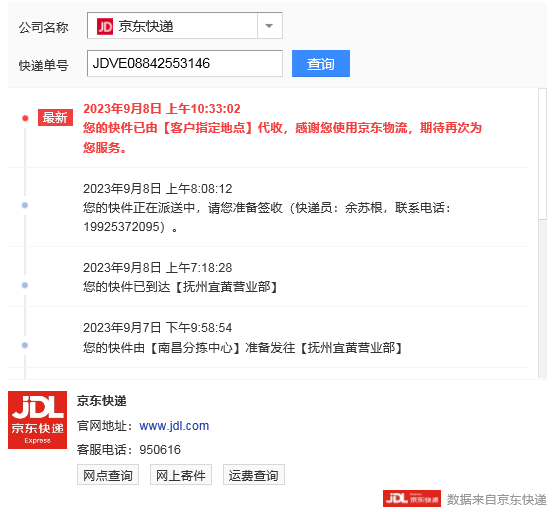Image resolution: width=554 pixels, height=512 pixels.
Task: Click the tracking list vertical scrollbar thumb
Action: (x=542, y=154)
